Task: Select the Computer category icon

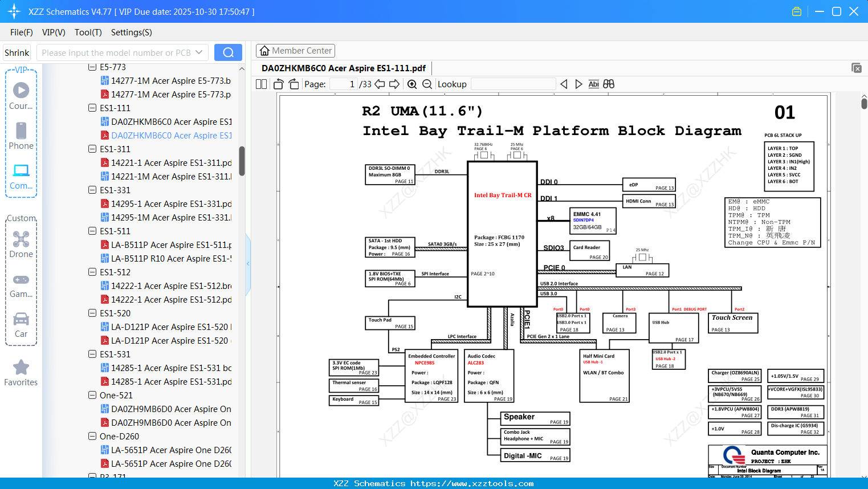Action: pos(21,176)
